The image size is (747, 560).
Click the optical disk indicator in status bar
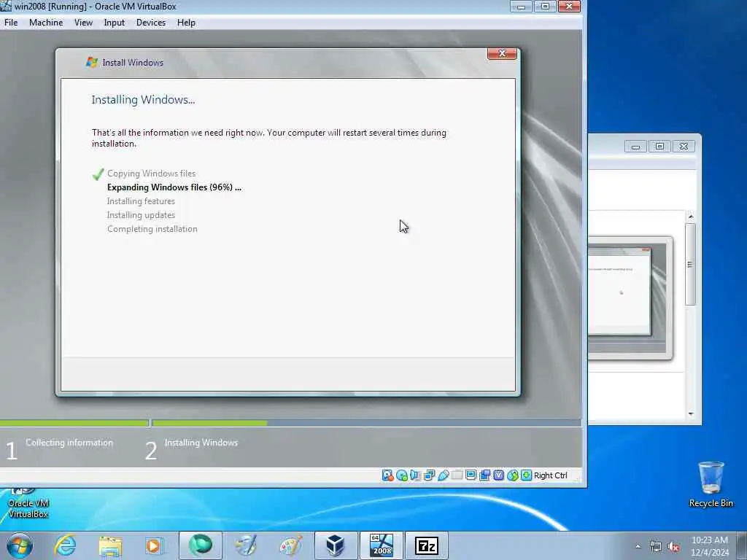(x=402, y=475)
